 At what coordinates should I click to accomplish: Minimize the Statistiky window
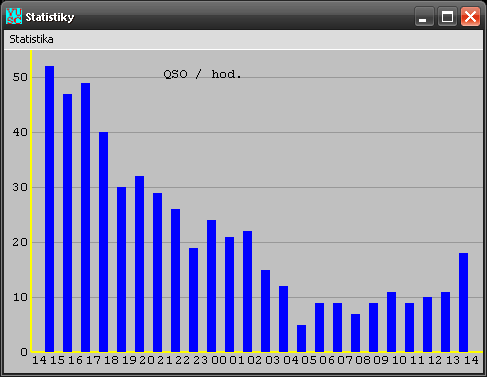click(x=424, y=16)
